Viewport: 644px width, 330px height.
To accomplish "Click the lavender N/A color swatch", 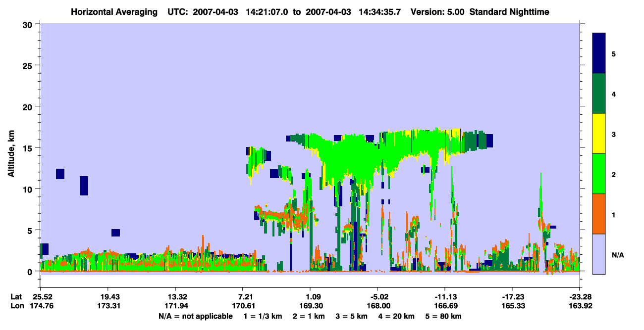I will click(599, 254).
